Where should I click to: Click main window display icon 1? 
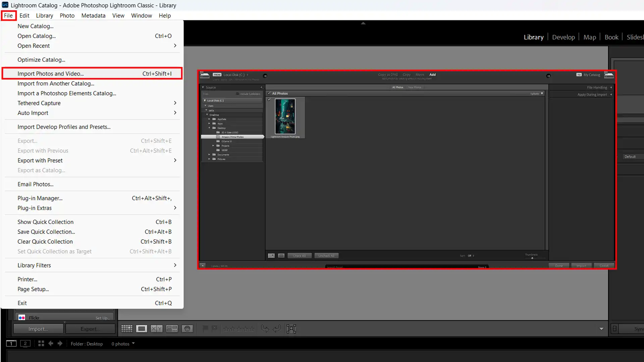[11, 344]
